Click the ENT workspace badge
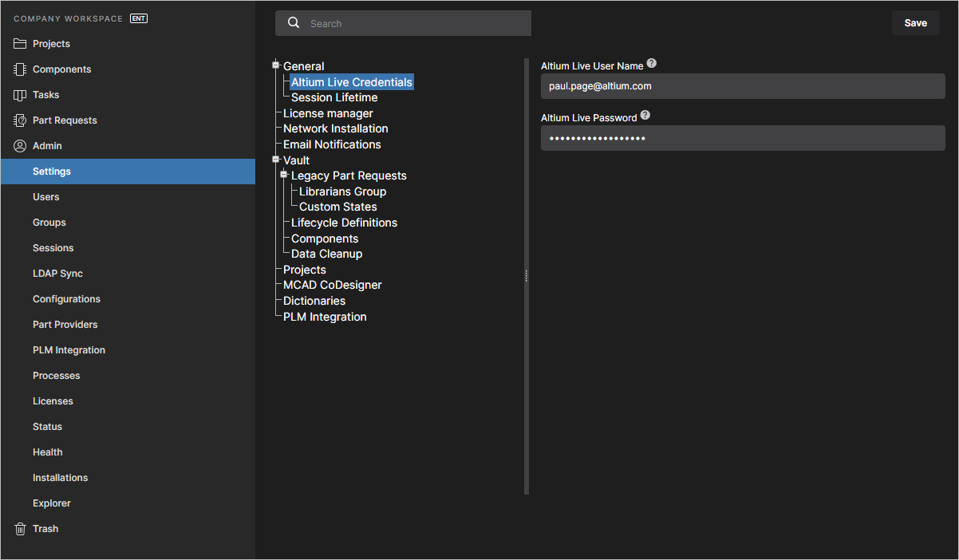 [x=139, y=18]
